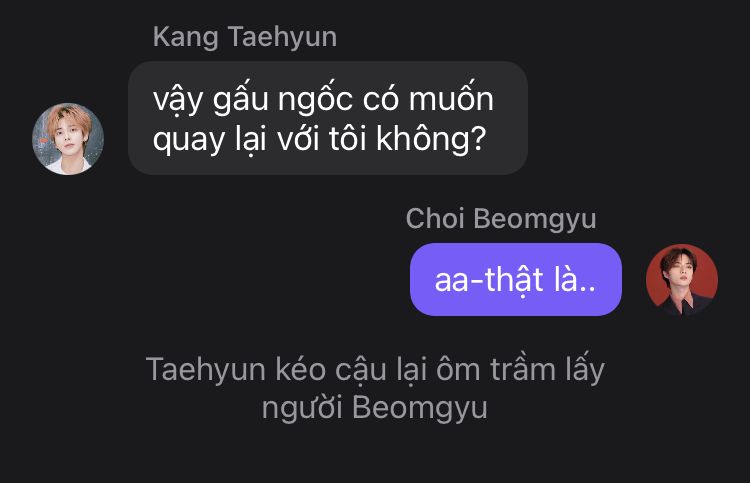Select the purple 'aa-thật là..' bubble
750x483 pixels.
click(516, 279)
